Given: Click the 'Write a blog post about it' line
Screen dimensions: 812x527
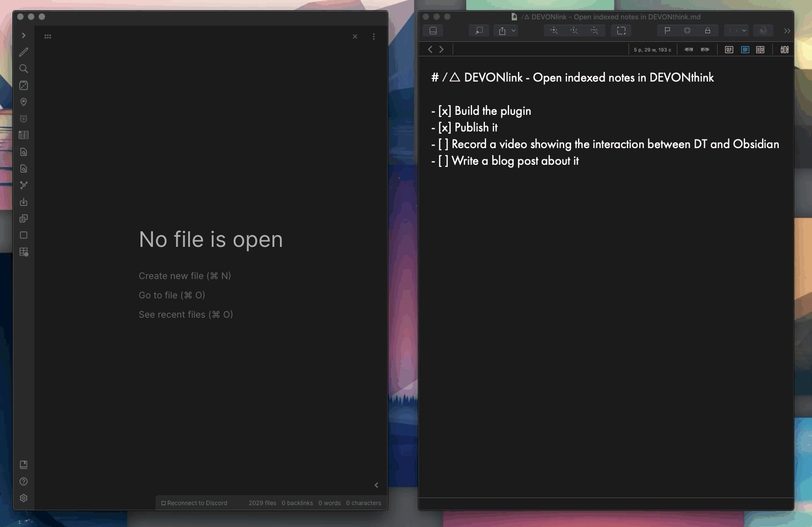Looking at the screenshot, I should (505, 161).
